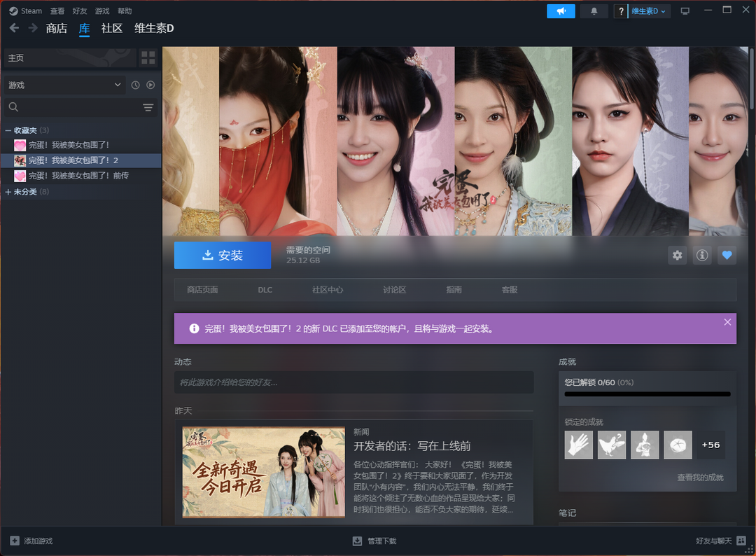The height and width of the screenshot is (556, 756).
Task: Go forward with the right arrow
Action: coord(33,29)
